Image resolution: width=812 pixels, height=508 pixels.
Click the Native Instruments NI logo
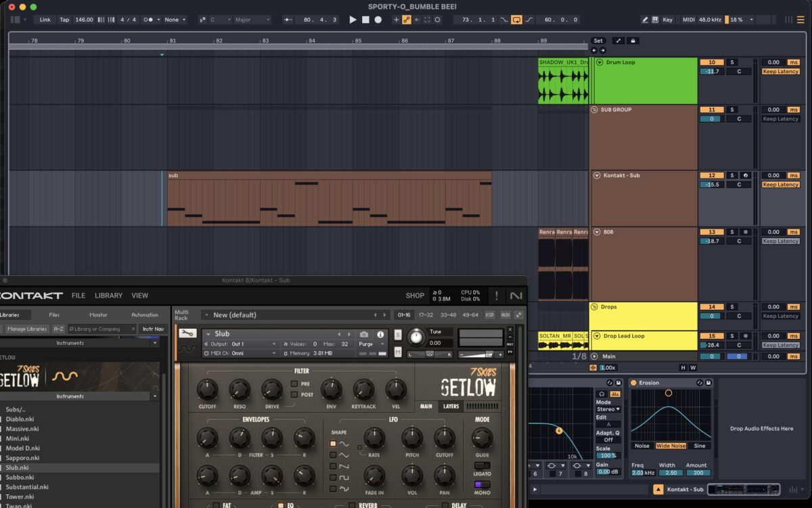coord(516,296)
